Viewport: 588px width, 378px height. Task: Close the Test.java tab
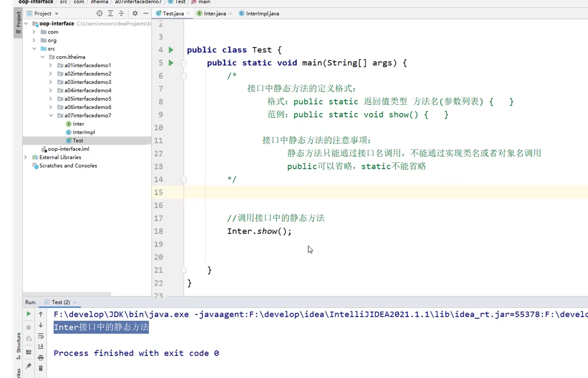tap(188, 13)
